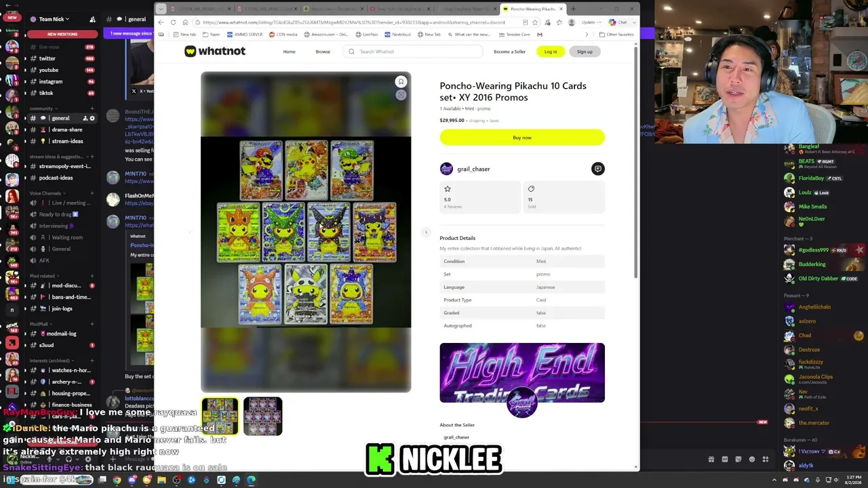Click the NEW MENTIONS pill in Discord

[62, 34]
